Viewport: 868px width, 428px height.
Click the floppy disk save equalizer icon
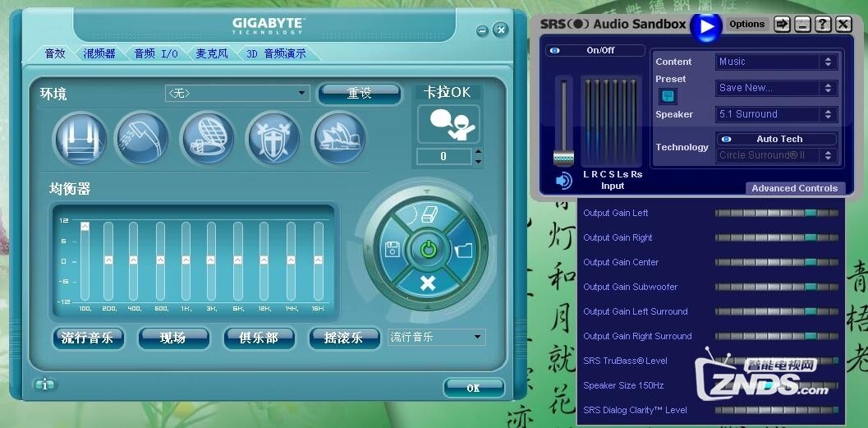392,250
